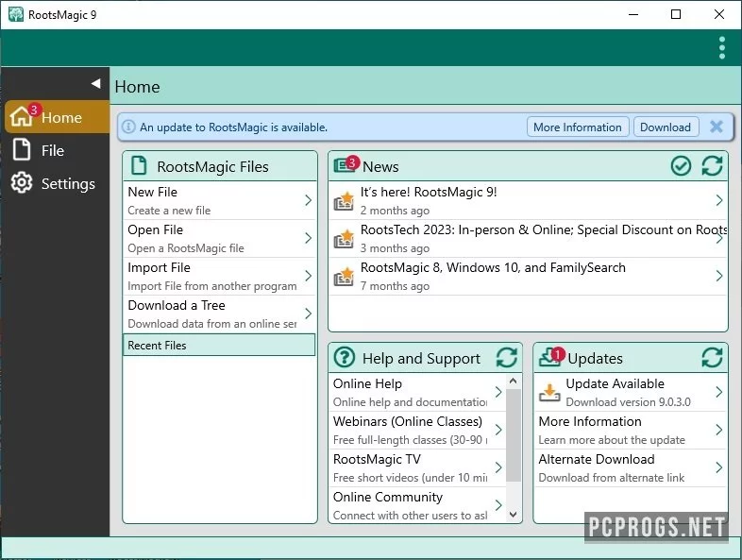Viewport: 742px width, 560px height.
Task: Click news icon beside RootsMagic 8 article
Action: [x=344, y=277]
